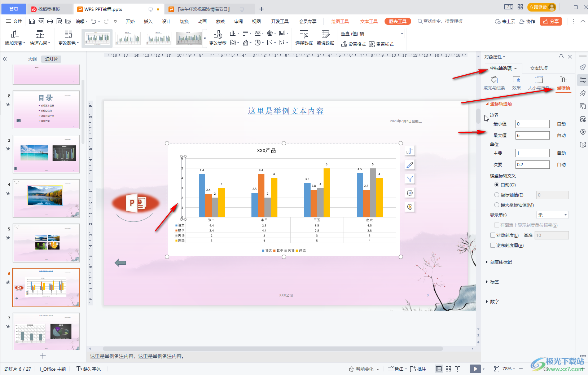Click Notes (备注) button in status bar
The width and height of the screenshot is (588, 375).
click(x=396, y=369)
